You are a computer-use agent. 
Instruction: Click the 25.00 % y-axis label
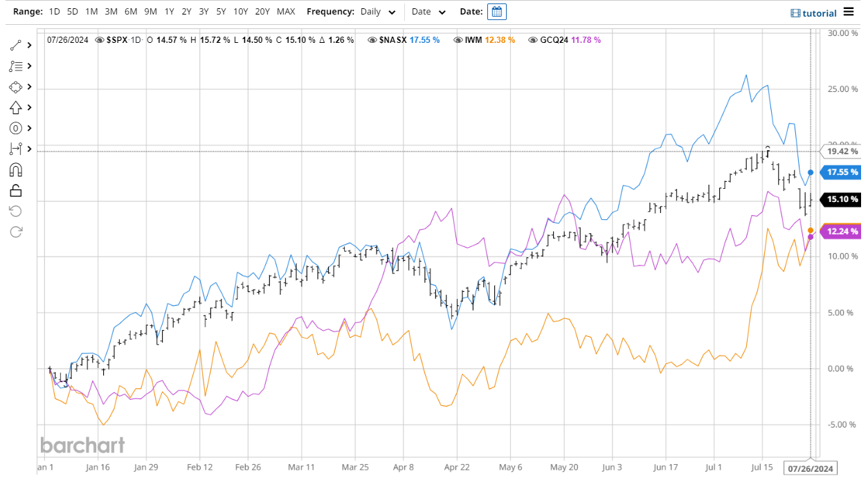pyautogui.click(x=842, y=89)
